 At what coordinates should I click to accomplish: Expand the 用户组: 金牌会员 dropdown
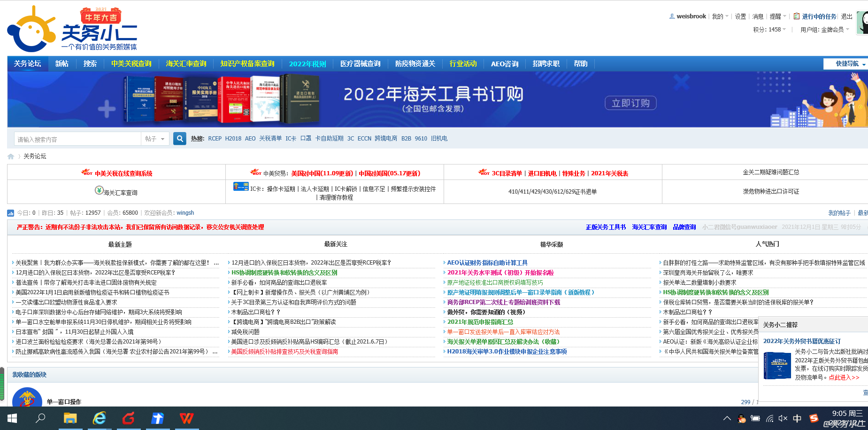[x=825, y=30]
